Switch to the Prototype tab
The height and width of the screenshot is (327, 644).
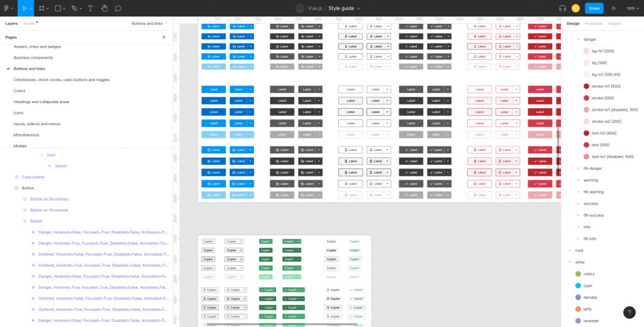point(593,23)
